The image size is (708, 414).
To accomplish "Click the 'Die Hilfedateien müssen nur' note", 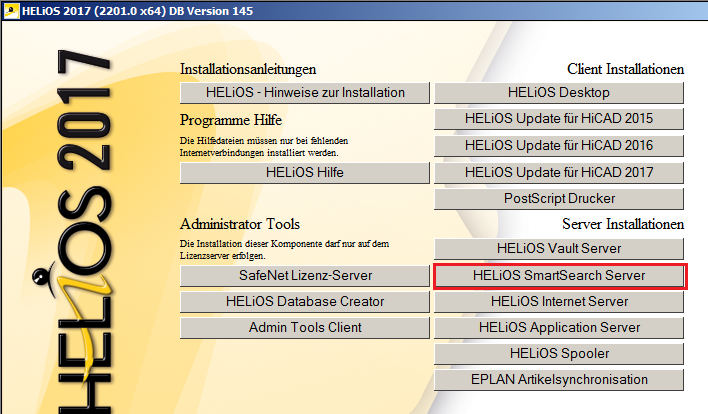I will click(x=264, y=147).
